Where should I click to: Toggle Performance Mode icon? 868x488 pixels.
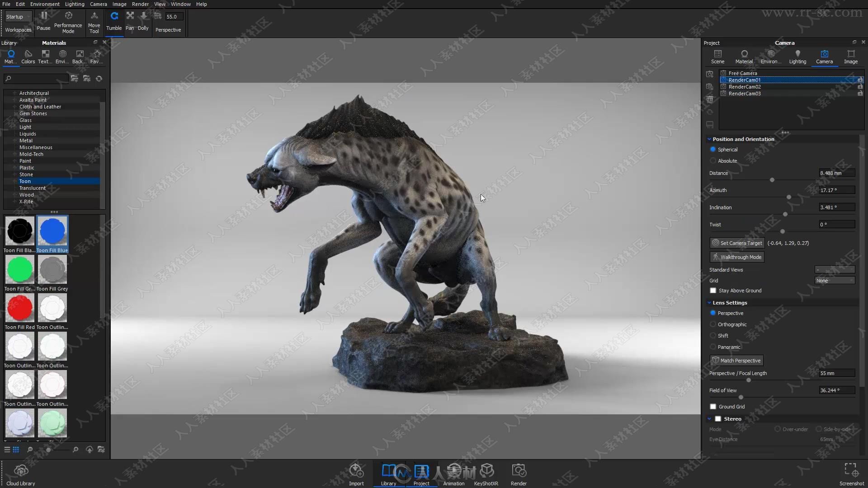(x=68, y=16)
